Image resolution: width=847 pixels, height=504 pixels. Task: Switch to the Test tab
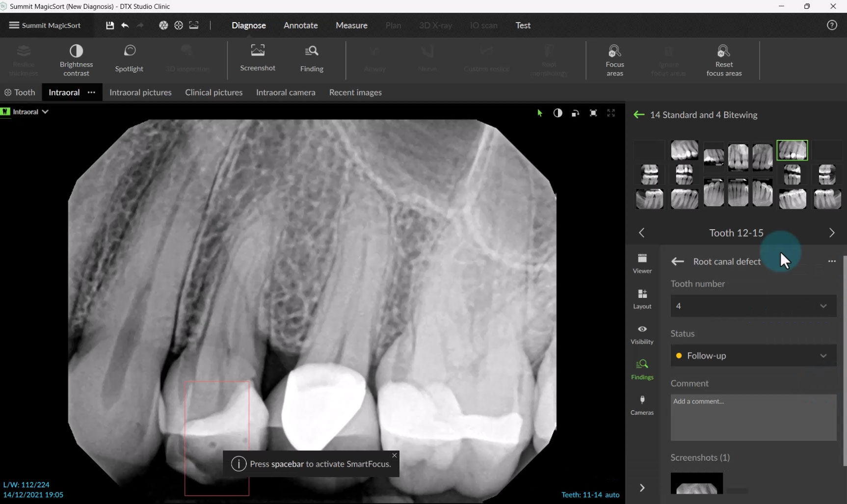coord(523,25)
